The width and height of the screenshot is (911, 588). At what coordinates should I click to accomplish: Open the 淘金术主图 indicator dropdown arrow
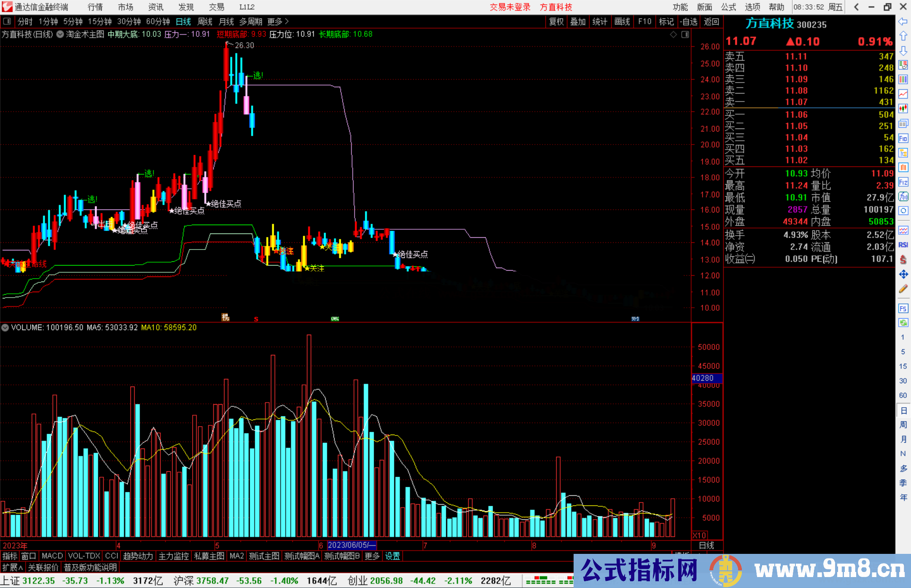tap(60, 34)
